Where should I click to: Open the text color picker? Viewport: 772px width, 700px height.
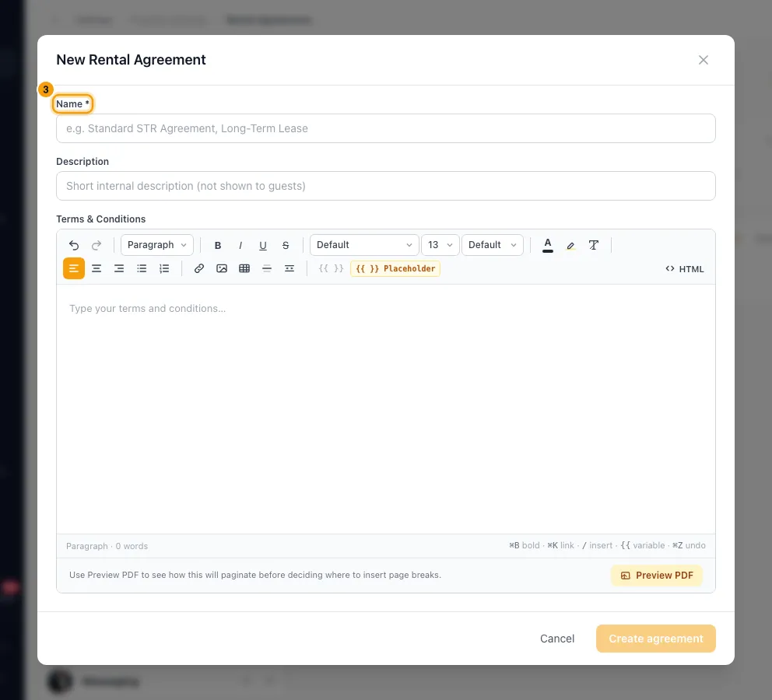pyautogui.click(x=548, y=245)
